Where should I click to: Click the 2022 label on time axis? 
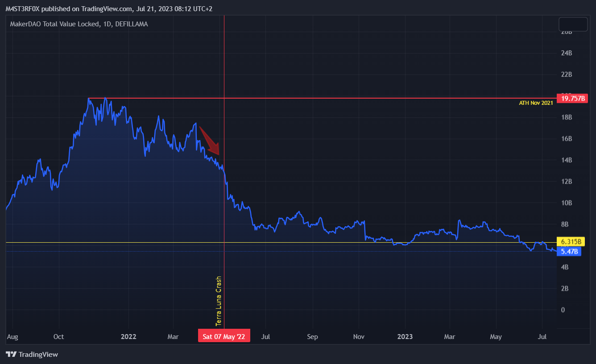coord(128,337)
